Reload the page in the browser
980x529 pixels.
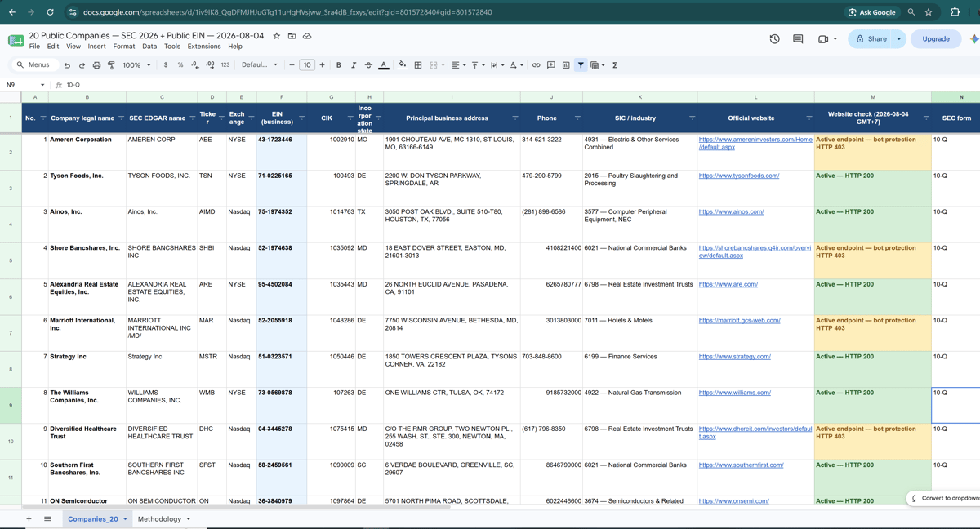(x=50, y=12)
